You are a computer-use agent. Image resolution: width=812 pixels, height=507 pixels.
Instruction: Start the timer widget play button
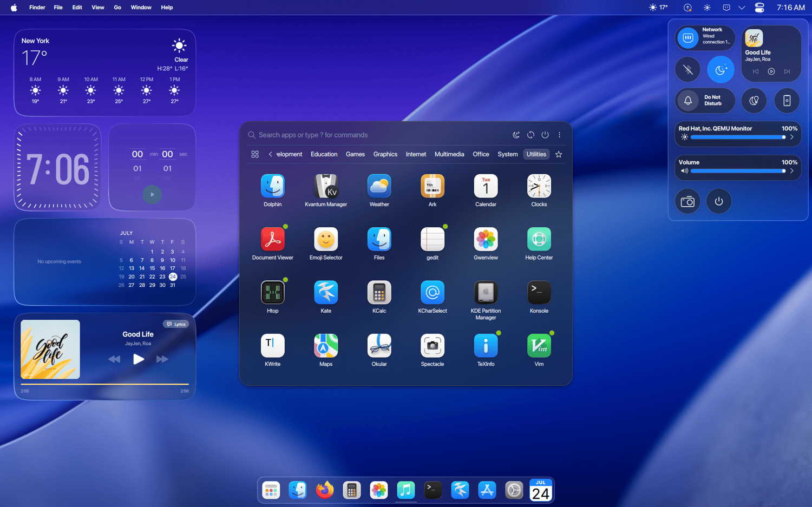[x=152, y=194]
